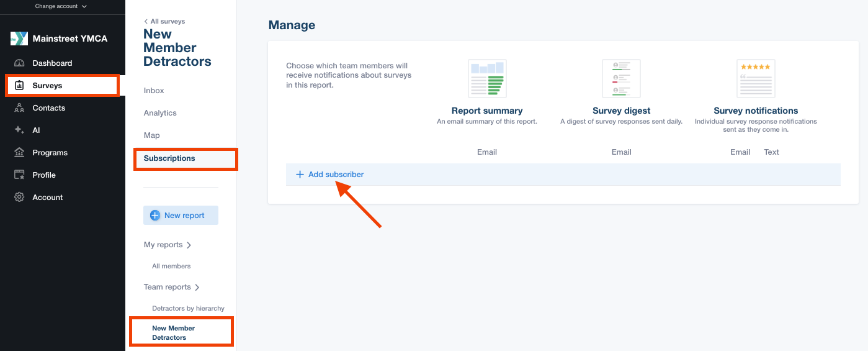Click the Survey digest thumbnail image
Screen dimensions: 868x351
point(621,79)
